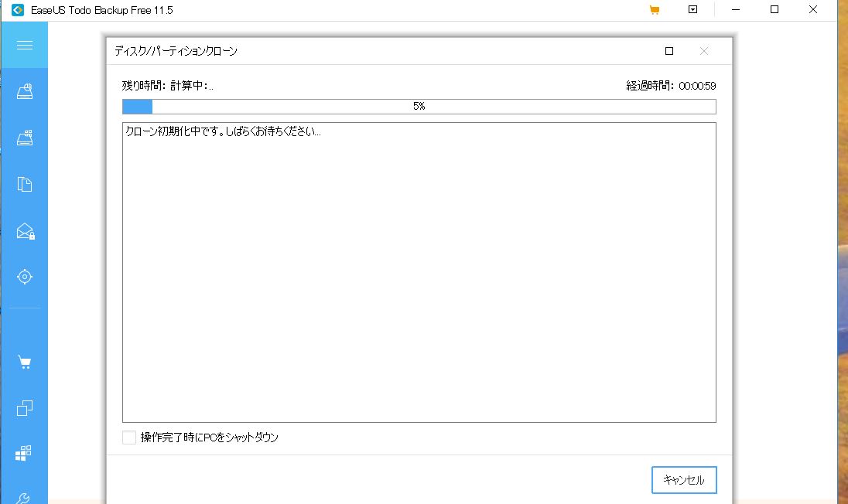Maximize the EaseUS Todo Backup window
Viewport: 848px width, 504px height.
(774, 10)
